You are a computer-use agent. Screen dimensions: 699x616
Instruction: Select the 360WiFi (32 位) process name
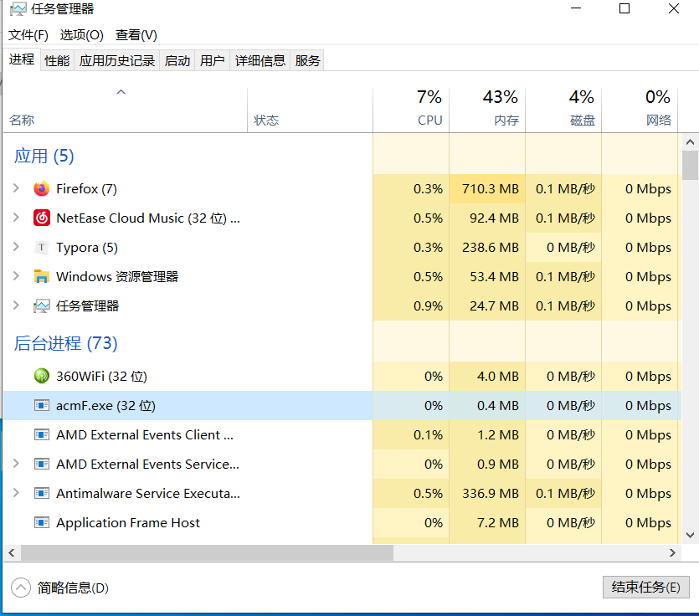click(101, 376)
